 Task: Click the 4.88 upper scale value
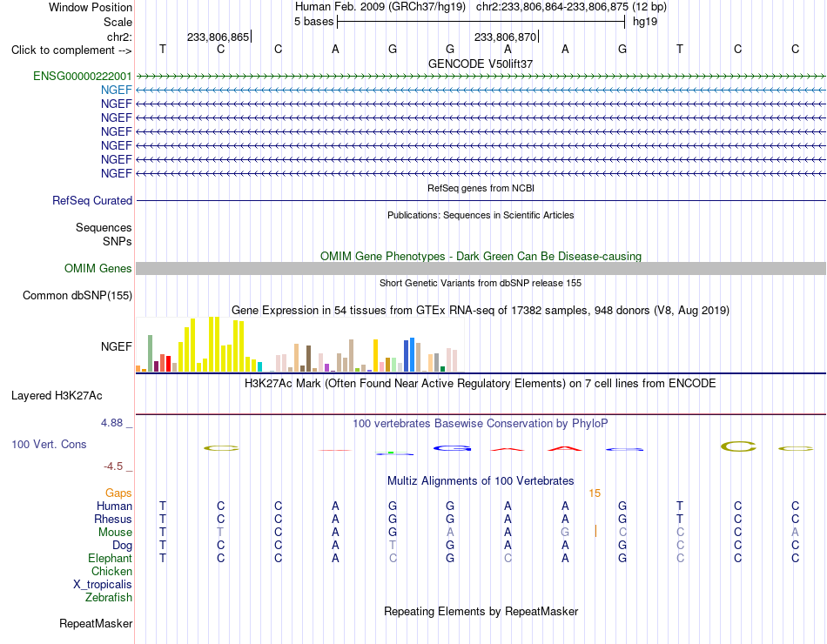coord(111,422)
